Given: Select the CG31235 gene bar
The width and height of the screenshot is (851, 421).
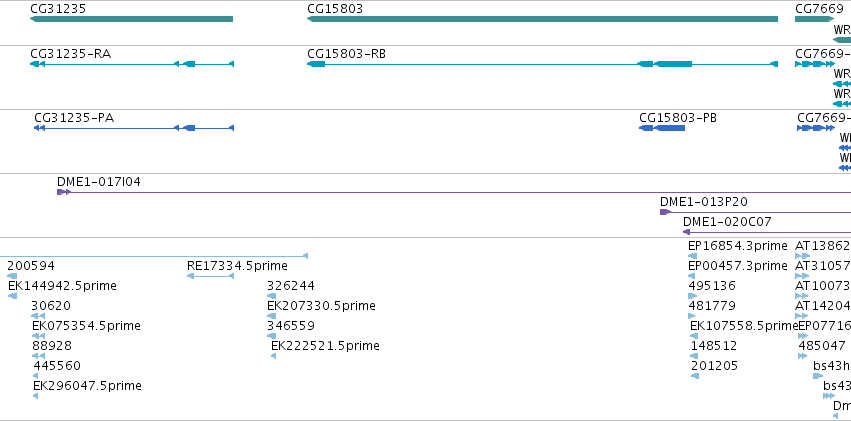Looking at the screenshot, I should click(131, 19).
